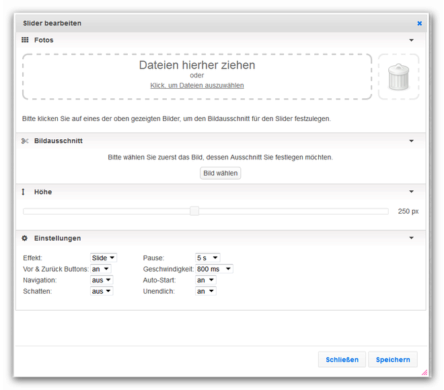Click the 'Slider bearbeiten' dialog title
Viewport: 444px width, 390px height.
[x=52, y=23]
